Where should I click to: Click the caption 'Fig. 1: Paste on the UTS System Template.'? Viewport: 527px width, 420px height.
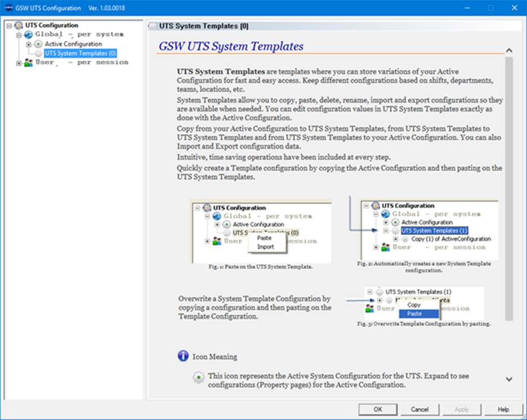click(261, 267)
